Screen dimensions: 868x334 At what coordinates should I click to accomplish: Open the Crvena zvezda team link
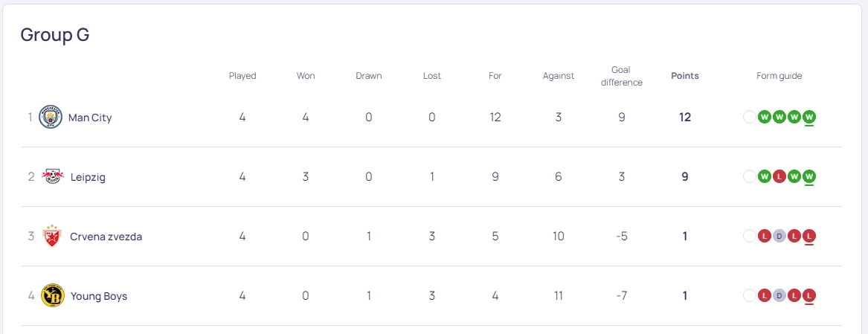106,237
